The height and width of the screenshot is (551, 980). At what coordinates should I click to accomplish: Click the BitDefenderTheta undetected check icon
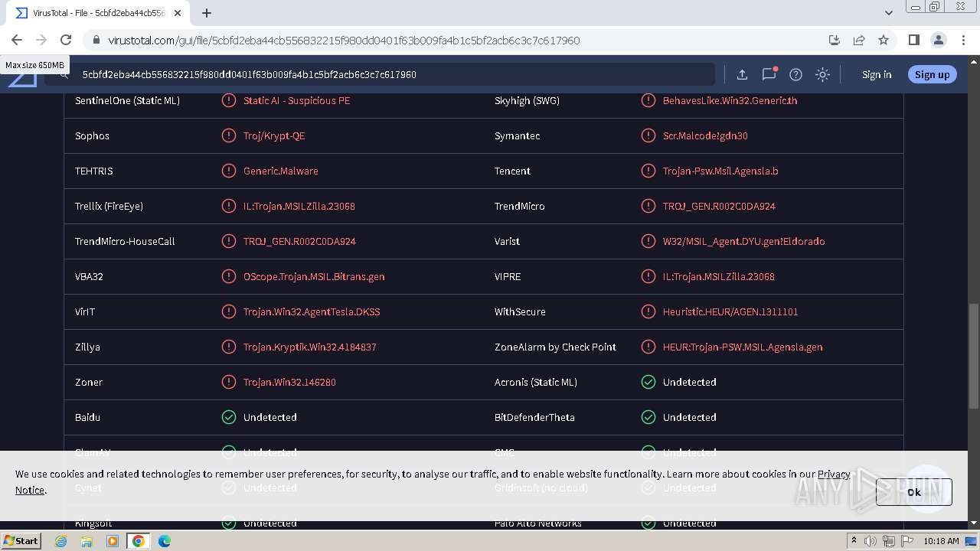648,417
